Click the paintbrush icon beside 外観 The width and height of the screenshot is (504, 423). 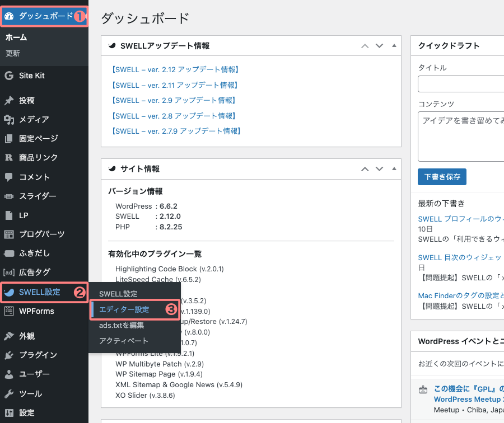click(9, 336)
